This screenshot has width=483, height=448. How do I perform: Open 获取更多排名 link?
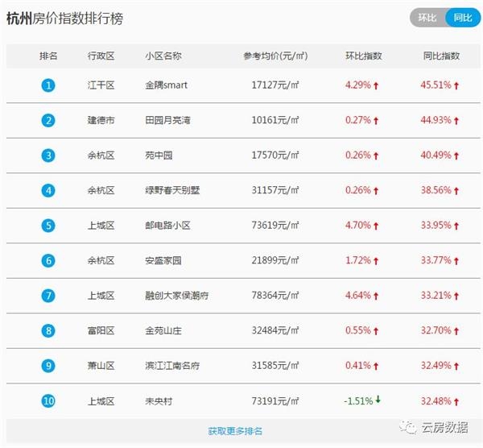235,431
